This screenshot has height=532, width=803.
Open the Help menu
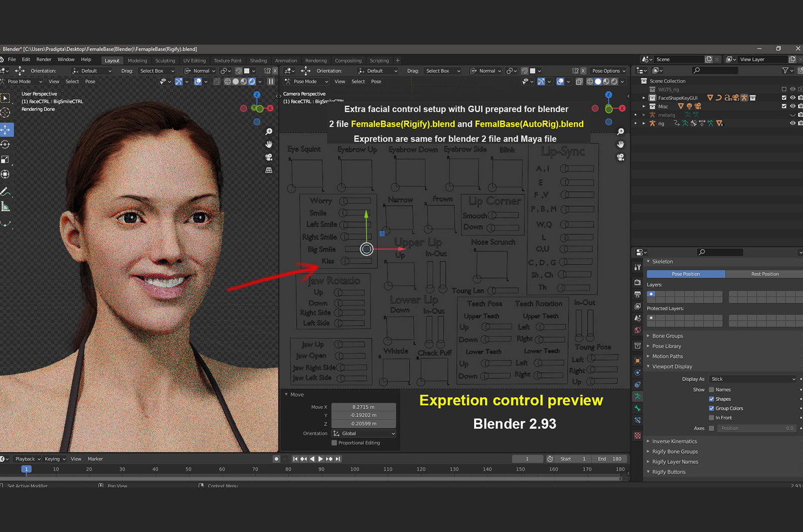pyautogui.click(x=86, y=59)
